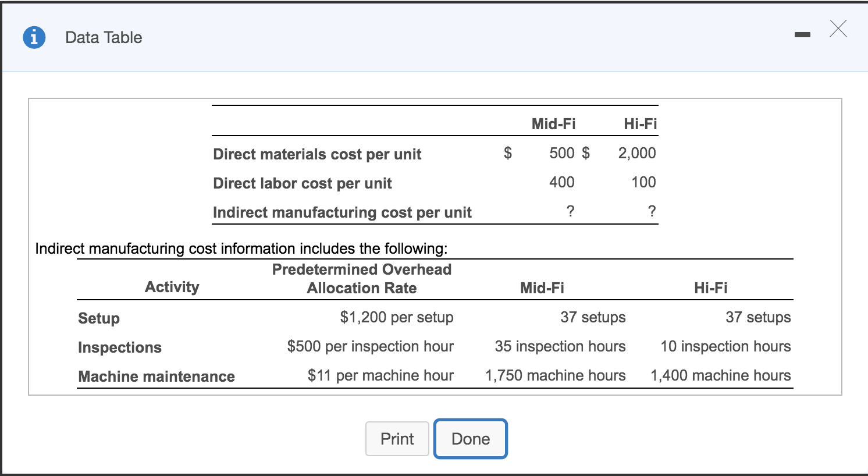Screen dimensions: 868x476
Task: Click '1,750 machine hours' cell
Action: pos(556,375)
